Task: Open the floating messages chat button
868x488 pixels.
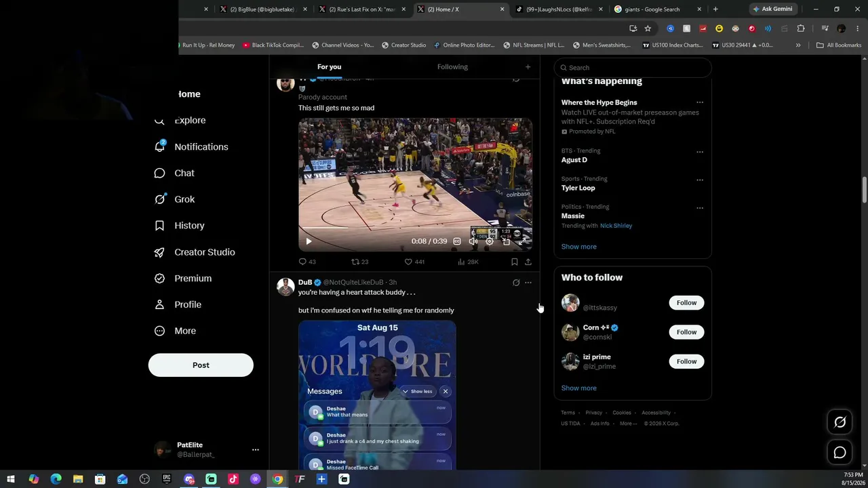Action: pos(840,452)
